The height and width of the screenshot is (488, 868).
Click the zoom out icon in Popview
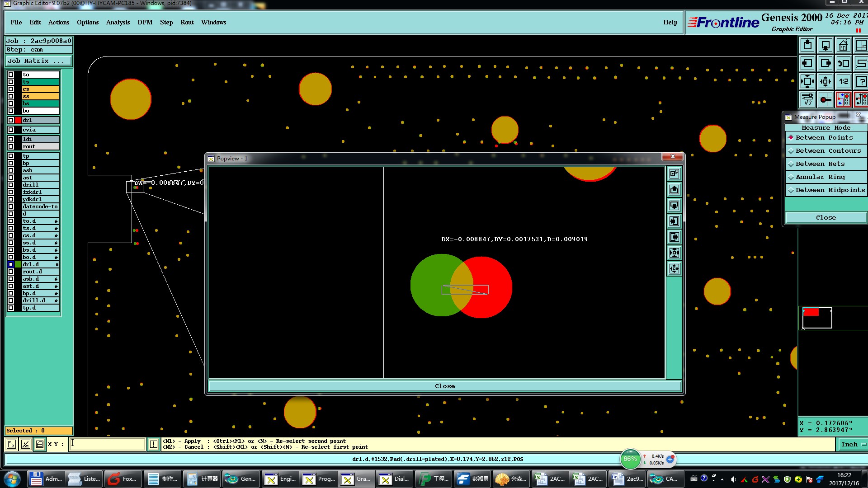point(674,269)
